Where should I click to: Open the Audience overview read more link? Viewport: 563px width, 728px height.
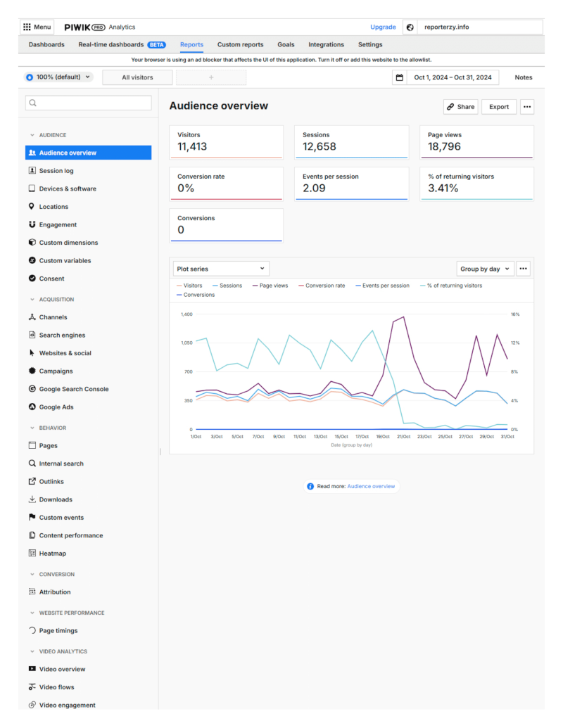click(x=371, y=486)
